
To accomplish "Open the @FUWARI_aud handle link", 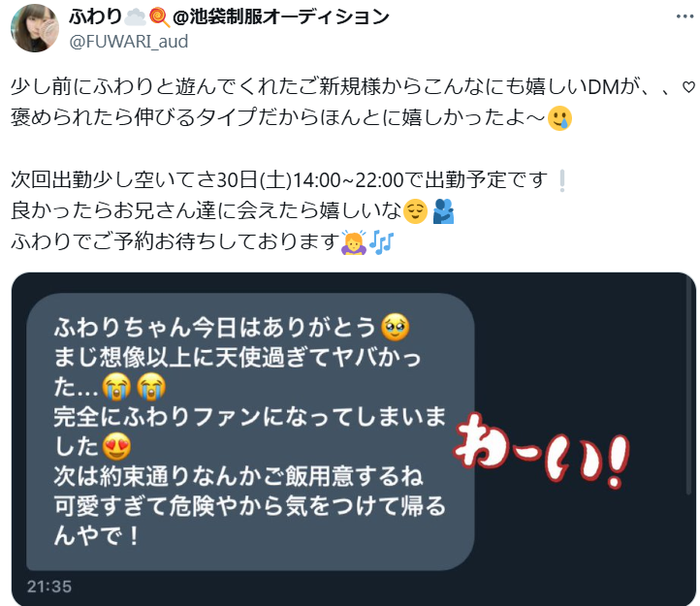I will click(x=128, y=42).
